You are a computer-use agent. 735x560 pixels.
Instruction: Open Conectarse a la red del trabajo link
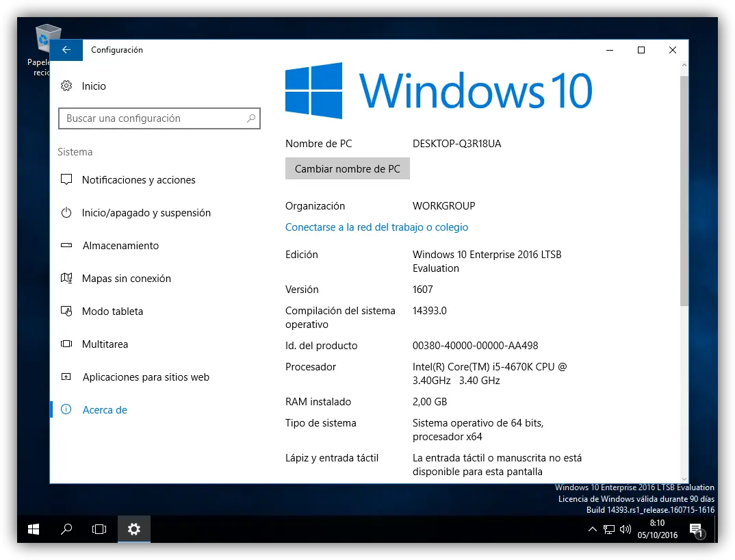pyautogui.click(x=376, y=227)
